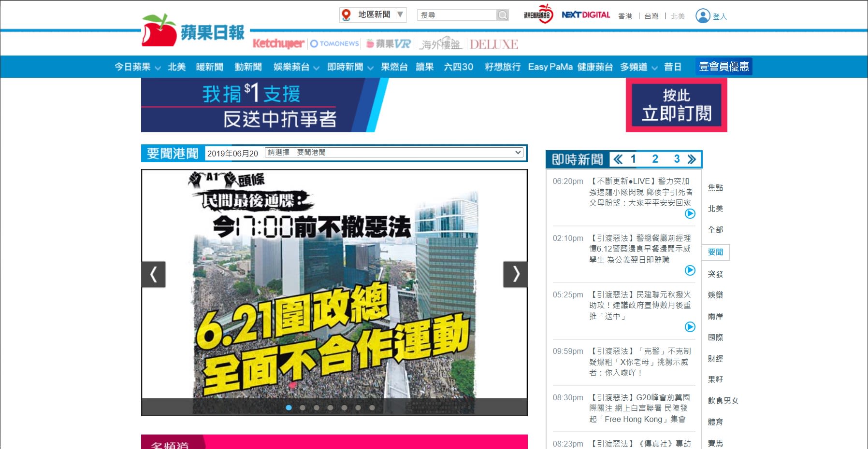Select the first carousel dot indicator

point(289,407)
